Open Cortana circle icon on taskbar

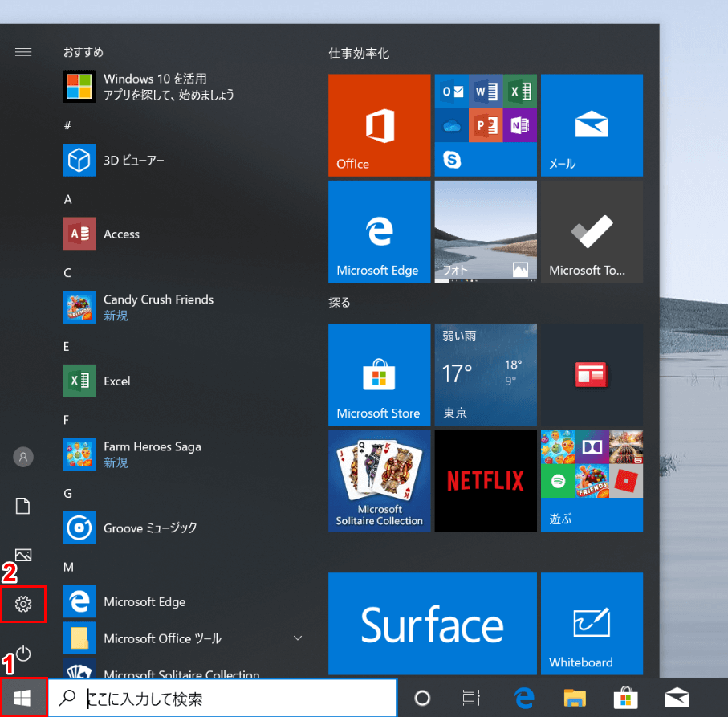(x=422, y=698)
